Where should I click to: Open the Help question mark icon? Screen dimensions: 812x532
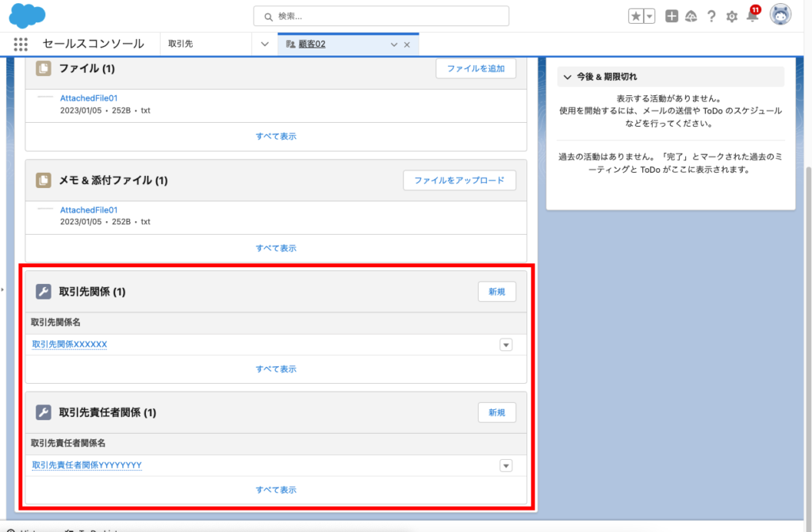[711, 16]
